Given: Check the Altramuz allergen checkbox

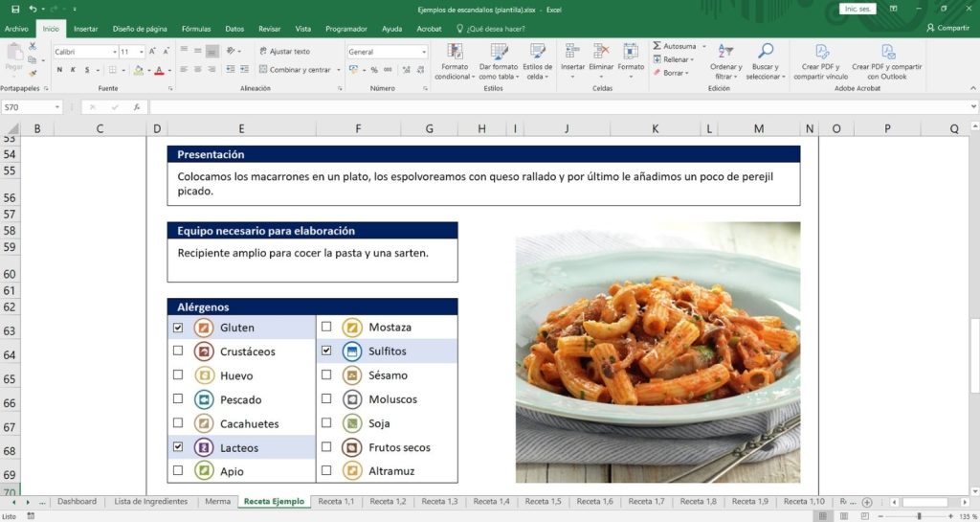Looking at the screenshot, I should pos(326,470).
